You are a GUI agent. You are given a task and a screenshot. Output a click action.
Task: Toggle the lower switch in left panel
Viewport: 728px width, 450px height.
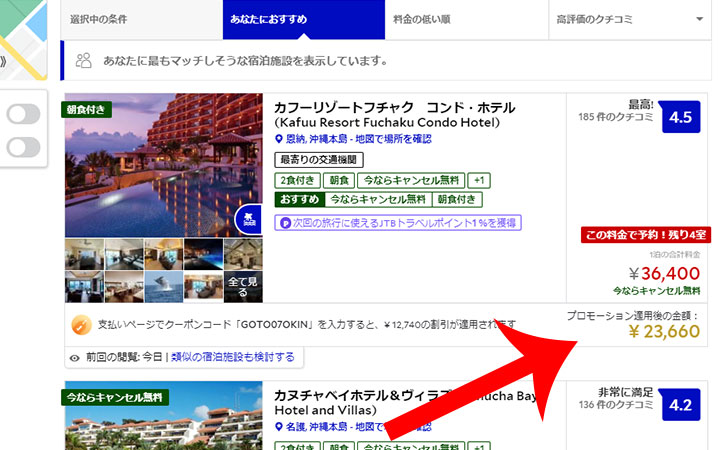pos(23,147)
